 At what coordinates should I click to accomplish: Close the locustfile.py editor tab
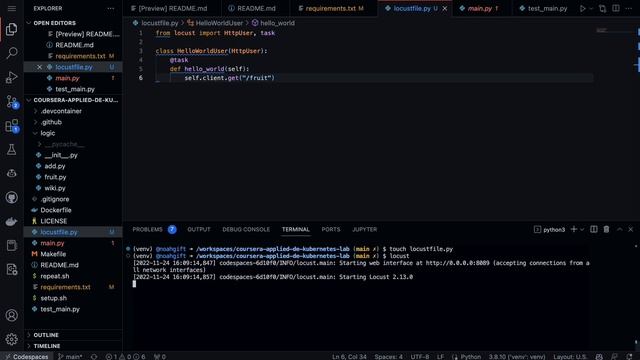point(445,8)
